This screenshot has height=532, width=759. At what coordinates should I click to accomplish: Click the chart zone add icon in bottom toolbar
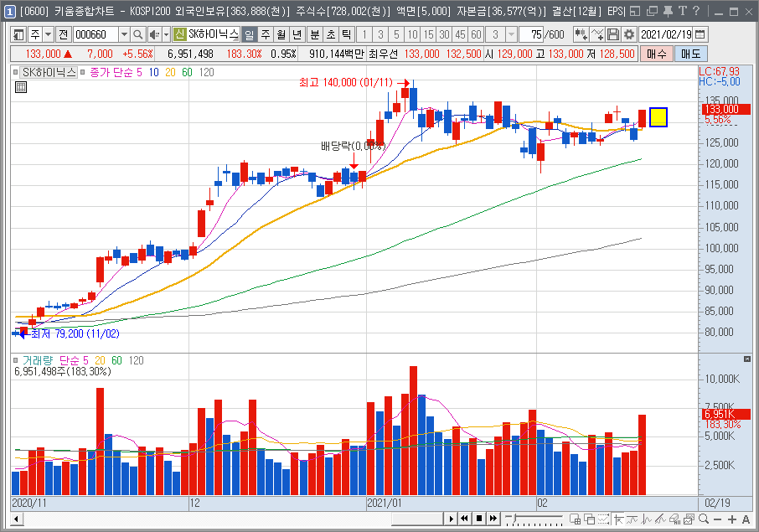[x=575, y=519]
